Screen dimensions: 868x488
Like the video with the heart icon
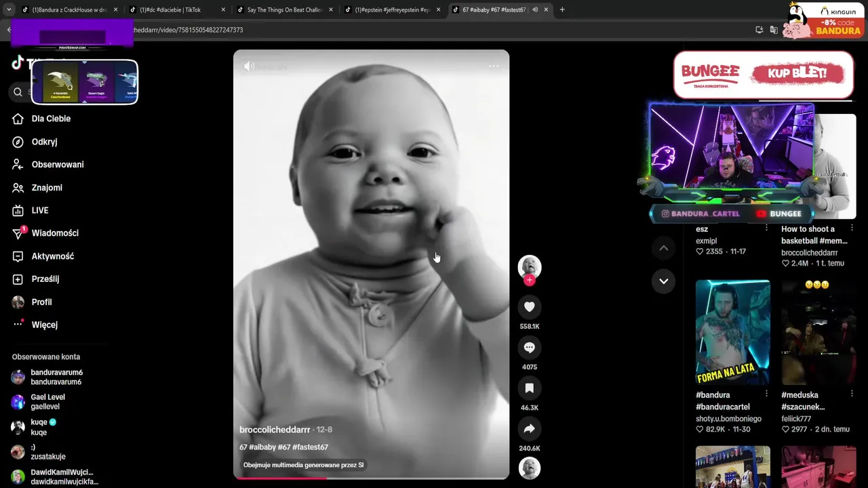tap(530, 307)
